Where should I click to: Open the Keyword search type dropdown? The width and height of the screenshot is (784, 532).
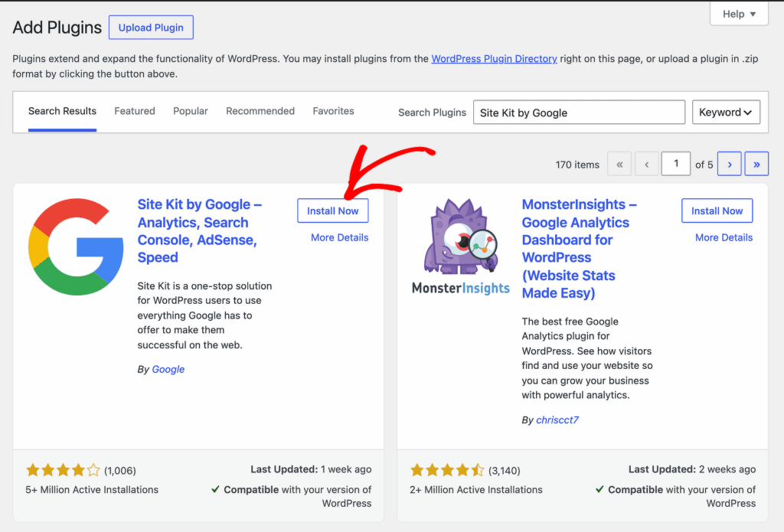(x=726, y=113)
